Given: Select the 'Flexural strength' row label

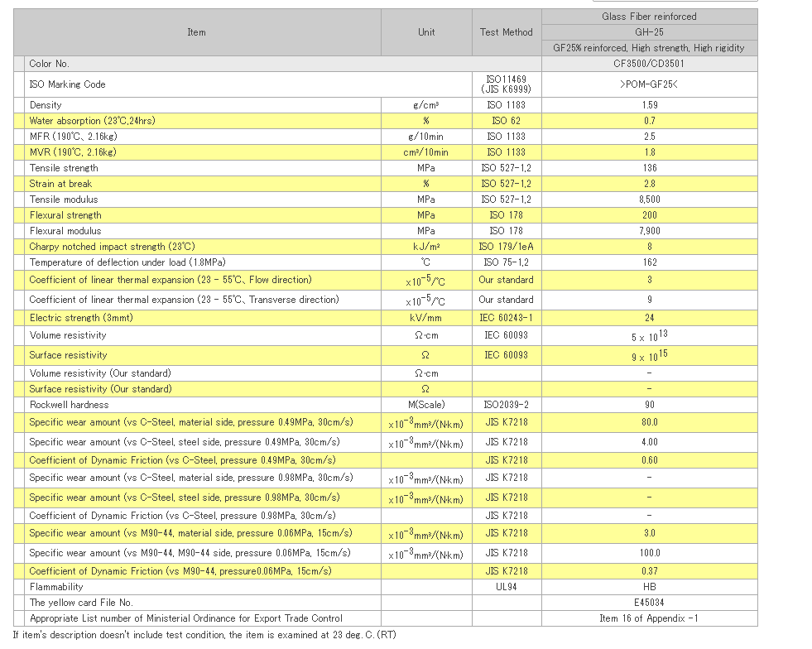Looking at the screenshot, I should [x=66, y=215].
